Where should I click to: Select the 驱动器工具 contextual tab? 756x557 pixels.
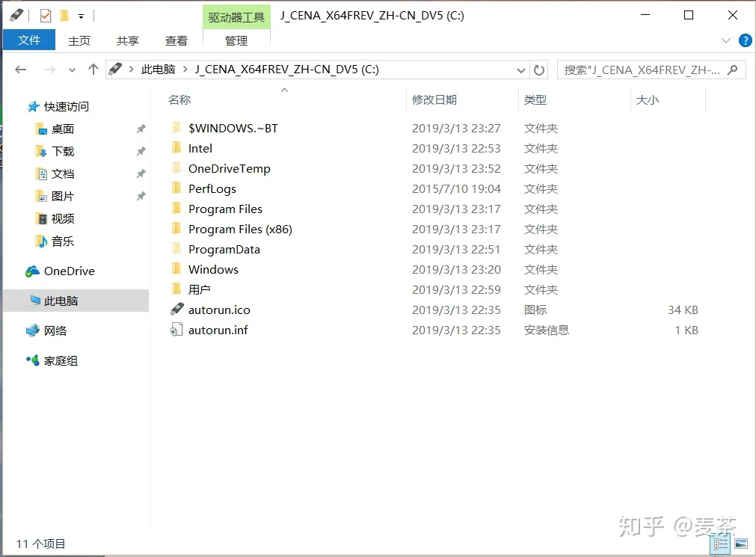point(236,17)
